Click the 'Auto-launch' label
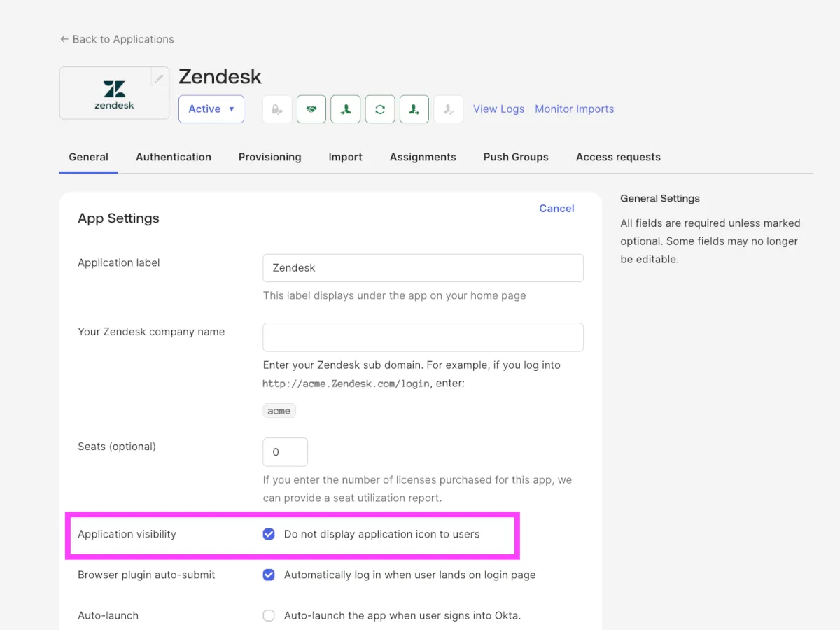The width and height of the screenshot is (840, 630). click(108, 616)
